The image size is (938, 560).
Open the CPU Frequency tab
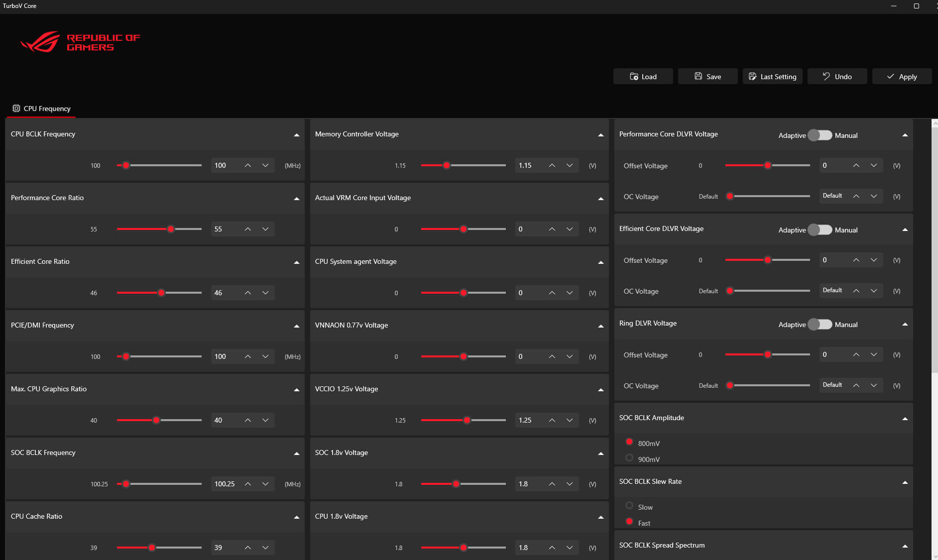(x=41, y=109)
